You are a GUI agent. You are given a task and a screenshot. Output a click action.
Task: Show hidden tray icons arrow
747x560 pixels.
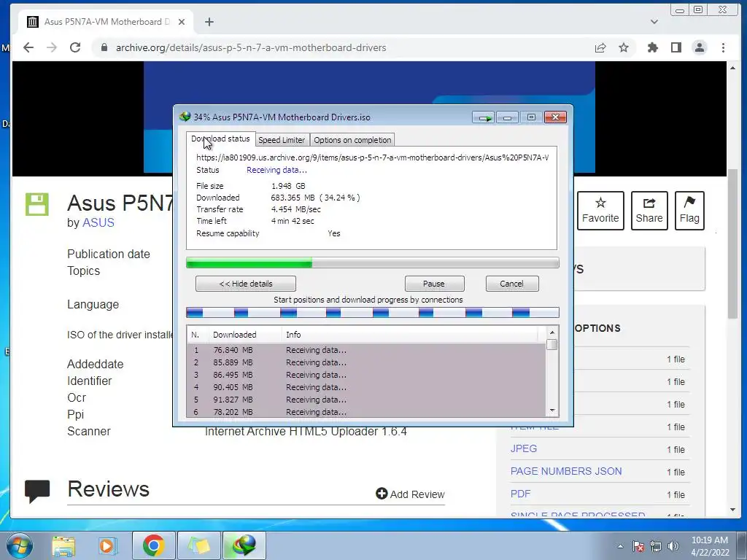pos(620,547)
